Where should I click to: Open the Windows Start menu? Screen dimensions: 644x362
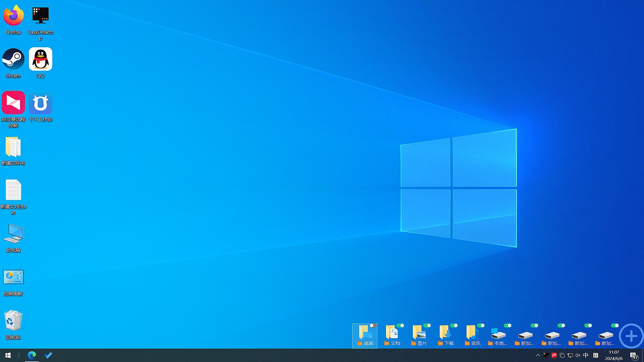click(8, 355)
